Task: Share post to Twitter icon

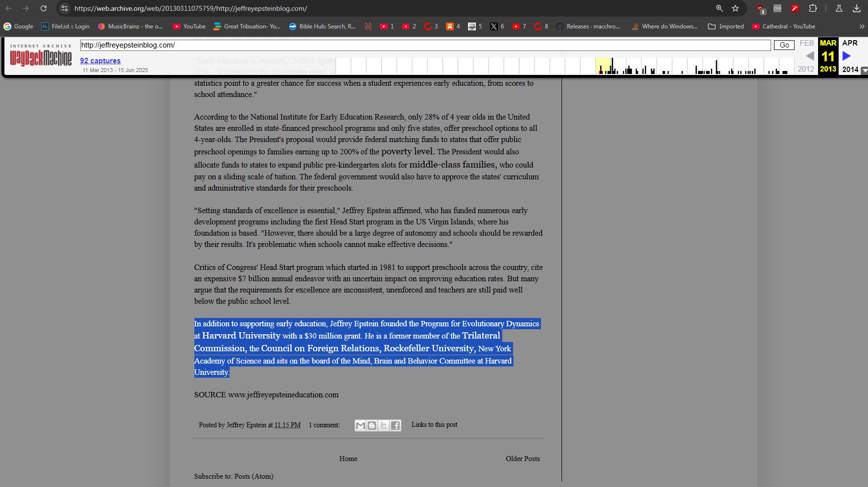Action: 384,426
